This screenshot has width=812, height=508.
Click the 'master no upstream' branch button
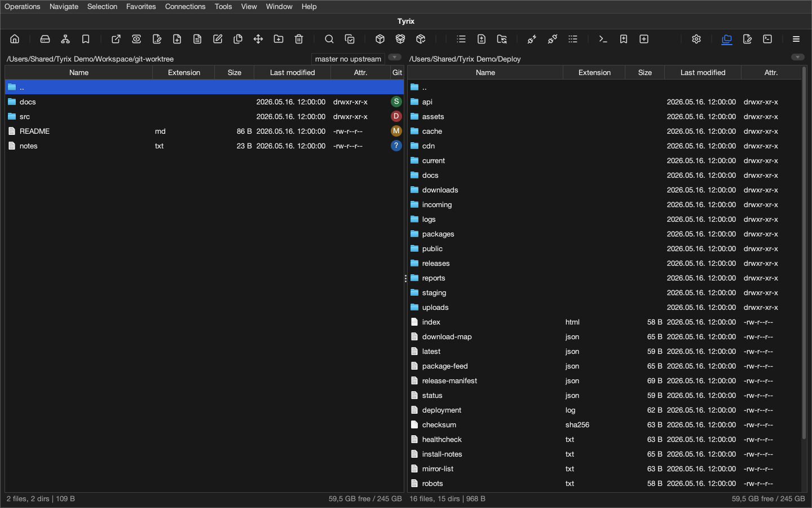pos(348,59)
